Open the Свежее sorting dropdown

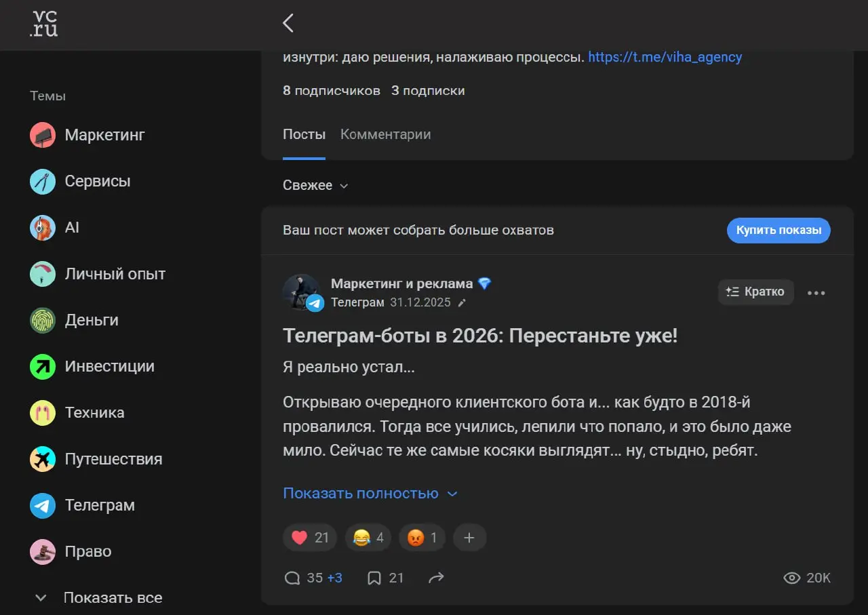click(315, 184)
